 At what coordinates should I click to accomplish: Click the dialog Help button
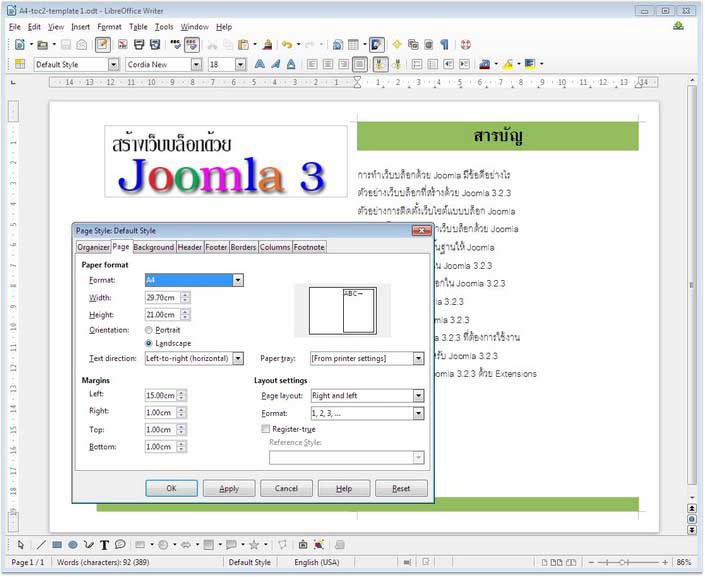[344, 488]
